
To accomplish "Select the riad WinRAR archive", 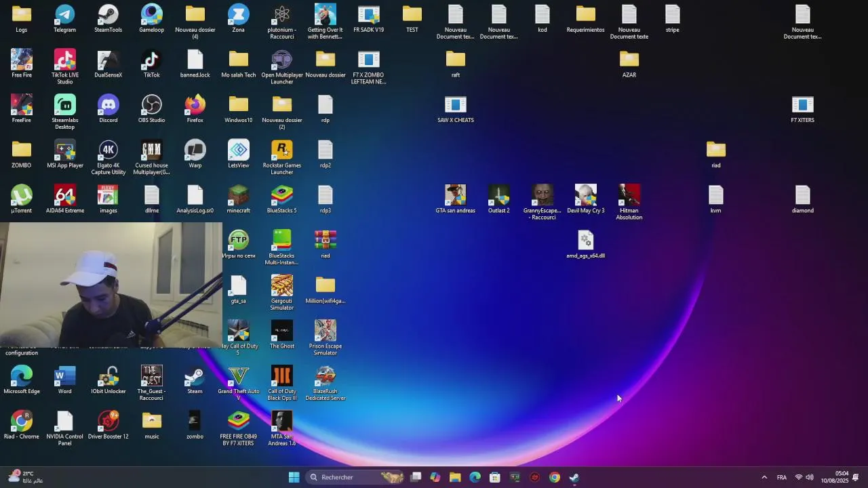I will 325,244.
